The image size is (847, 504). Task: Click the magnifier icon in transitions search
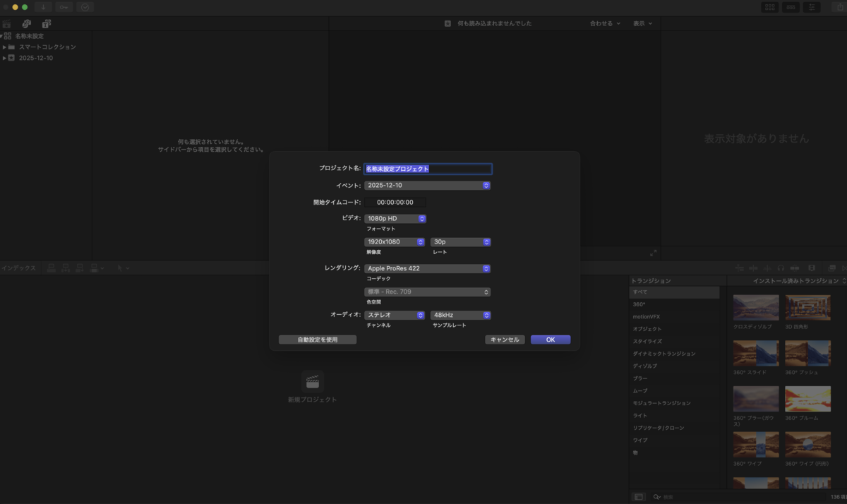click(x=656, y=497)
